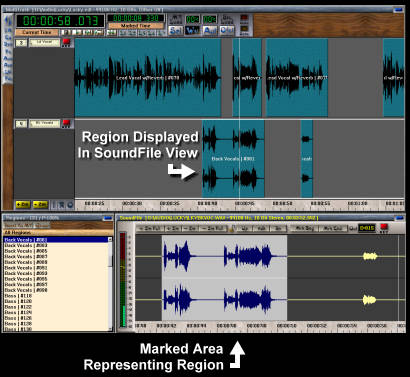The width and height of the screenshot is (410, 377).
Task: Click Regions list scrollbar up arrow
Action: click(111, 239)
